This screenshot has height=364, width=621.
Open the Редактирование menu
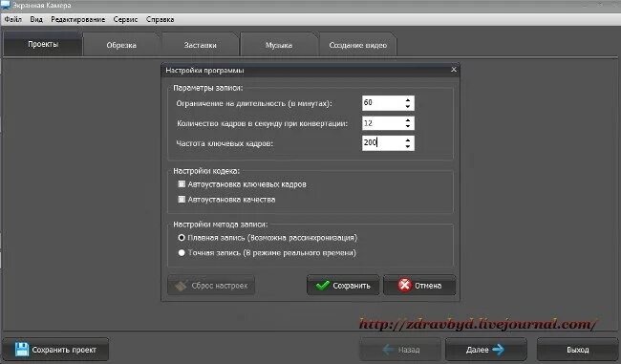(x=78, y=19)
